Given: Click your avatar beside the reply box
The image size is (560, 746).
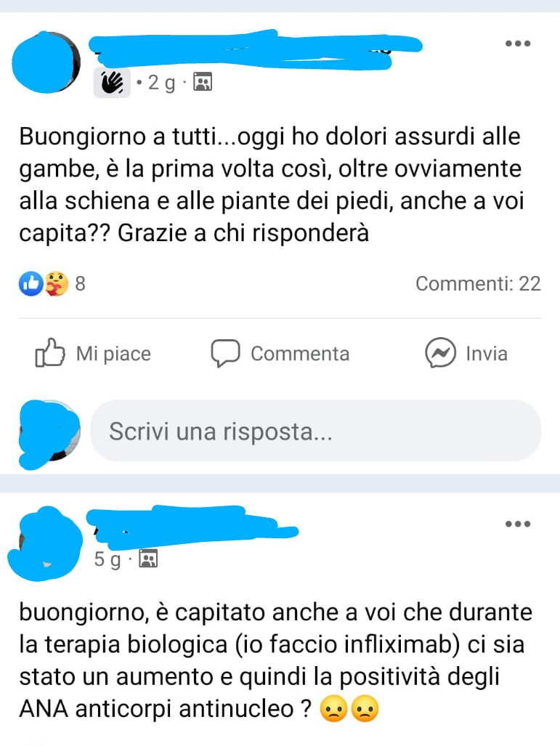Looking at the screenshot, I should pyautogui.click(x=49, y=432).
